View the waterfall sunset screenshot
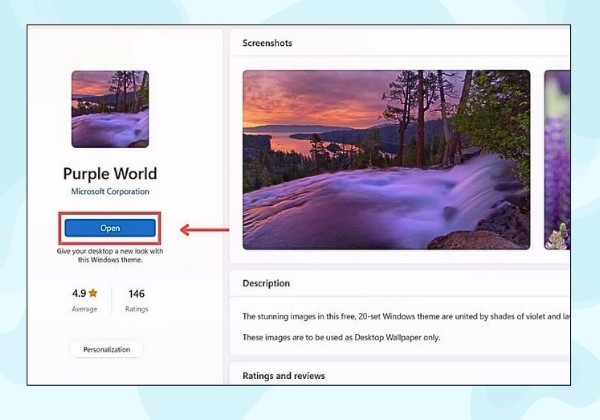Screen dimensions: 600x420 [x=386, y=160]
